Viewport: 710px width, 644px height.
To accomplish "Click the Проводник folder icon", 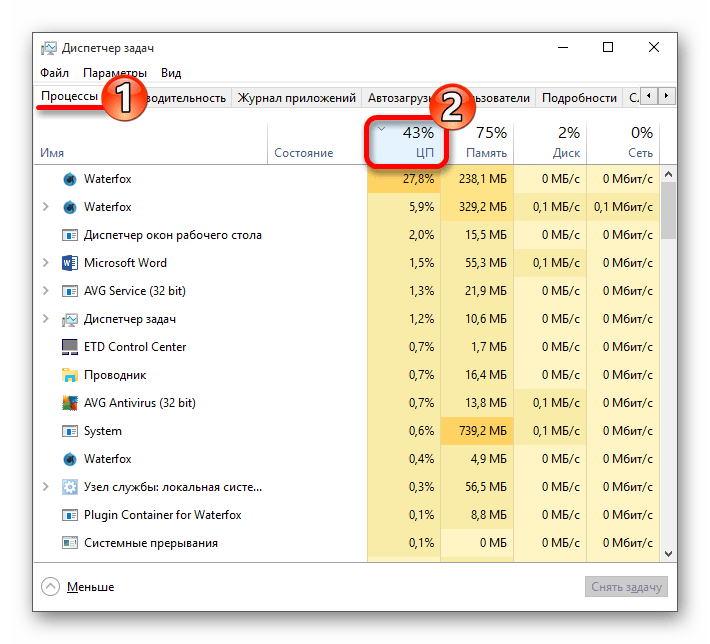I will click(x=70, y=375).
